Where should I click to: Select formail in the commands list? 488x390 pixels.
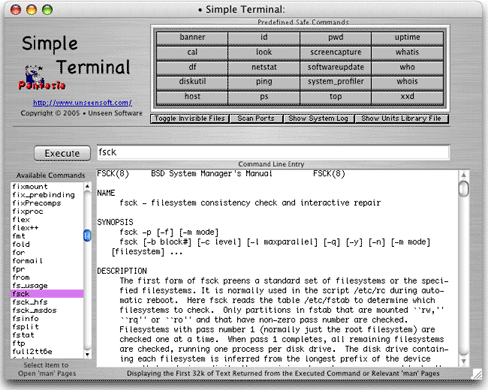tap(47, 261)
